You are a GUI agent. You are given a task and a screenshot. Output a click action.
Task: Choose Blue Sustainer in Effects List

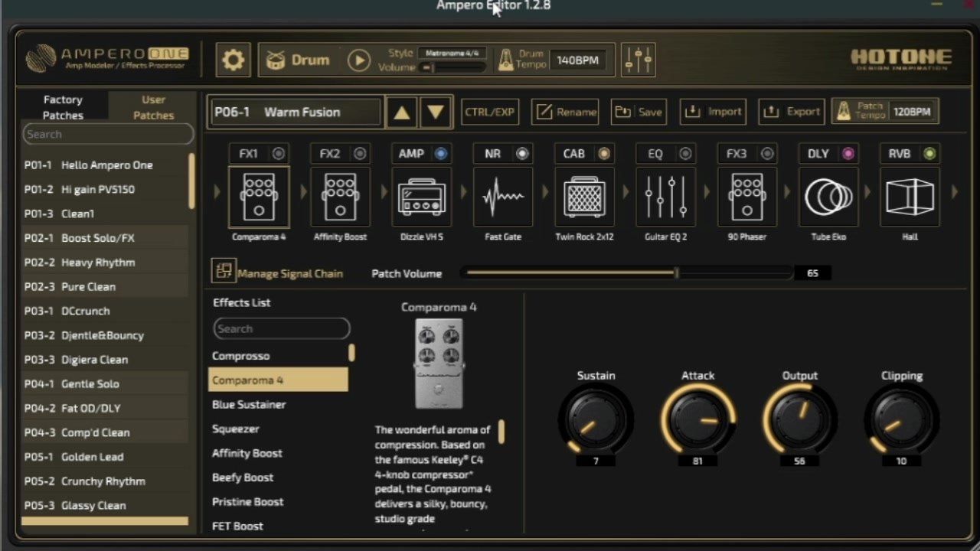278,405
